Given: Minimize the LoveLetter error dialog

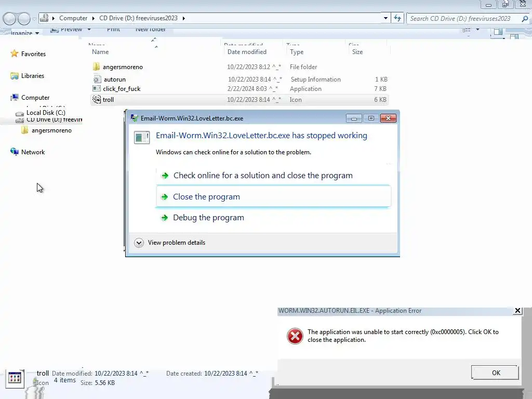Looking at the screenshot, I should point(354,118).
